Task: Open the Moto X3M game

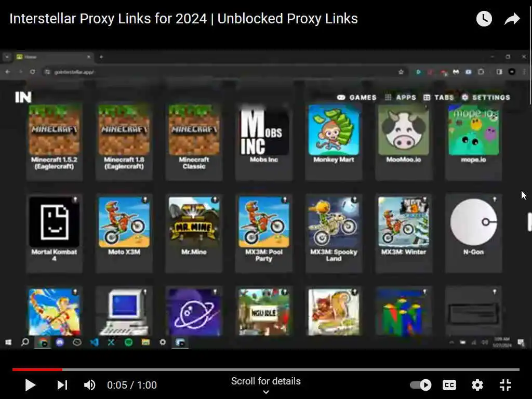Action: tap(124, 233)
